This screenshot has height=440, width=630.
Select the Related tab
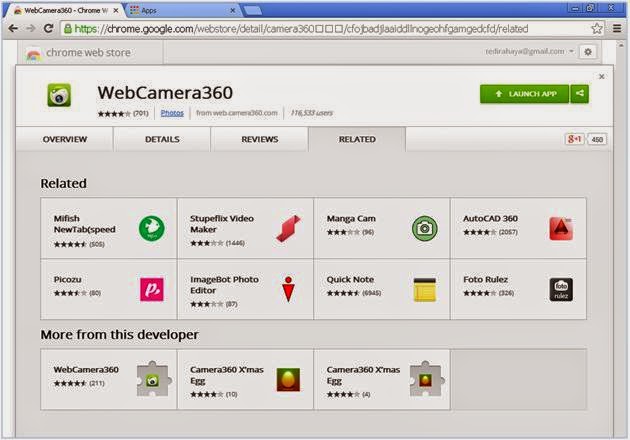357,139
